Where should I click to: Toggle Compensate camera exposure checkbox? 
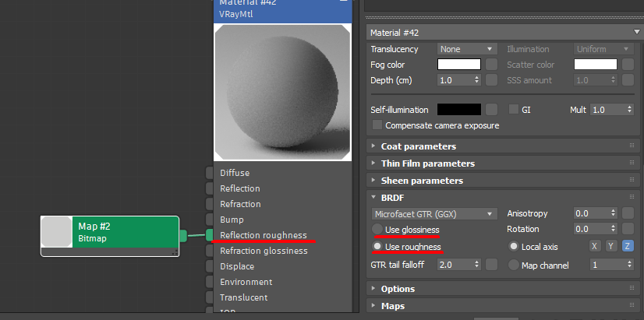point(378,125)
